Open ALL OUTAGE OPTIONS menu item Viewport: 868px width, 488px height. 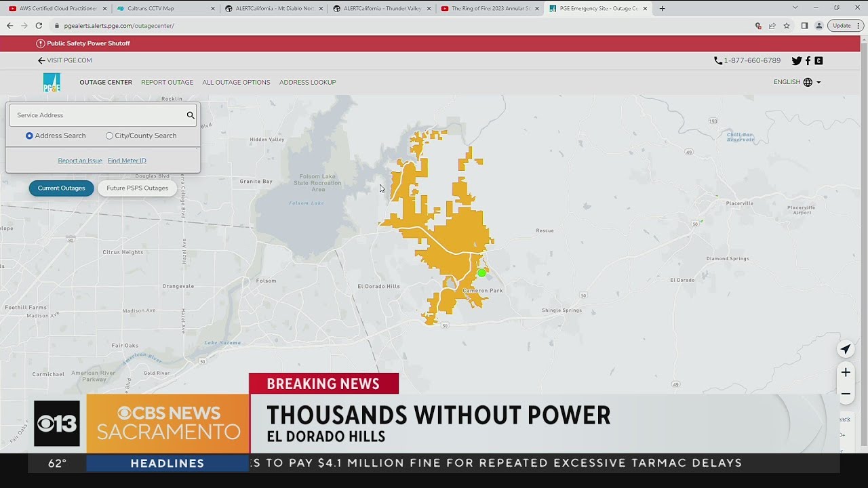point(236,83)
